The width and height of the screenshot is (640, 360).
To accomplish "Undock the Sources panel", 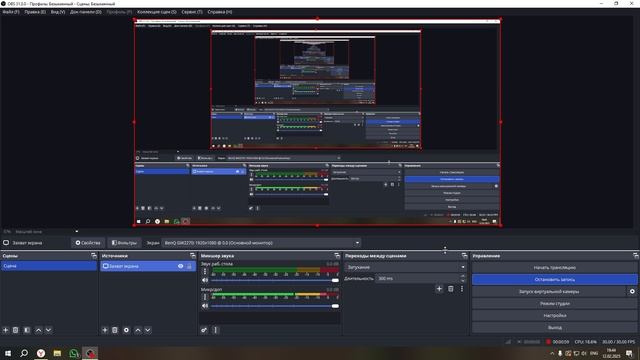I will click(x=193, y=256).
